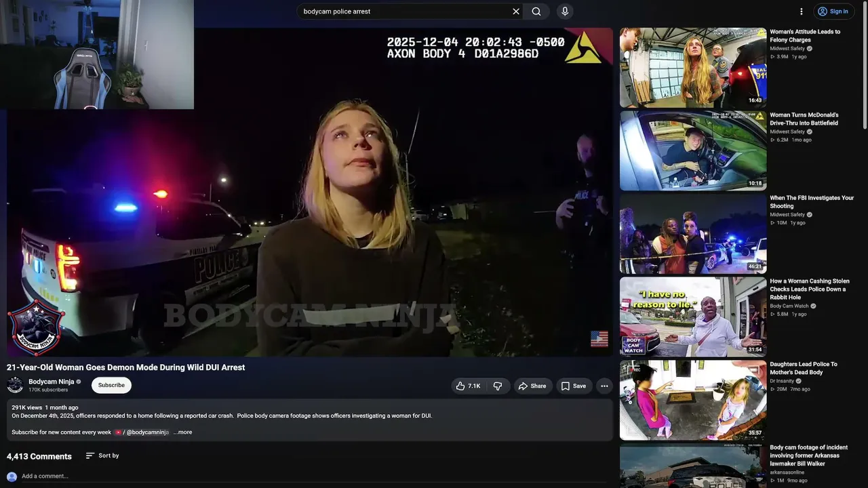Clear the search query with the X icon

tap(515, 12)
